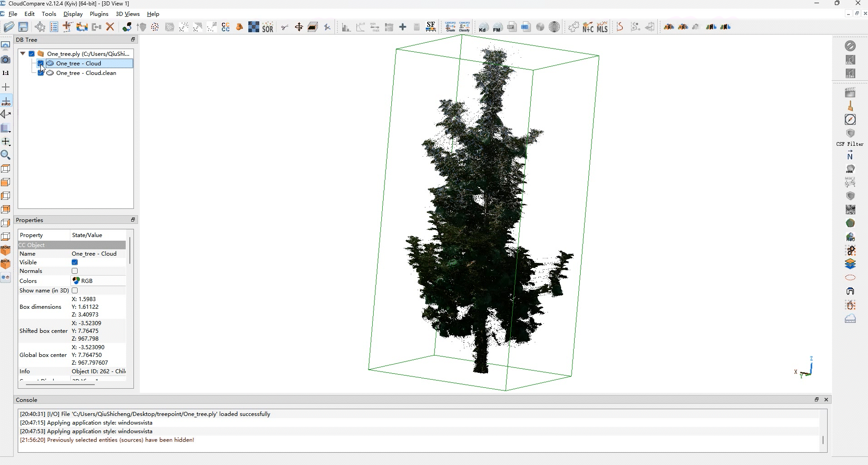The image size is (868, 465).
Task: Float the DB Tree panel
Action: click(x=133, y=40)
